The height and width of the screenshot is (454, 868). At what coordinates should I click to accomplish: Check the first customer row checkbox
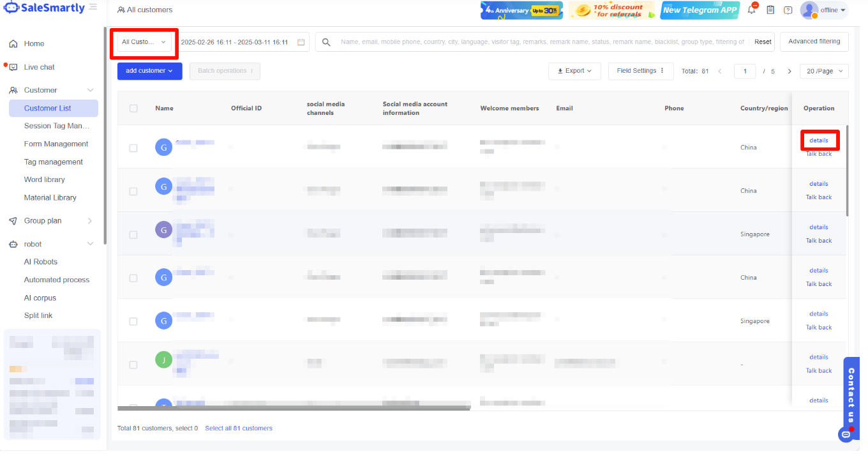point(133,148)
